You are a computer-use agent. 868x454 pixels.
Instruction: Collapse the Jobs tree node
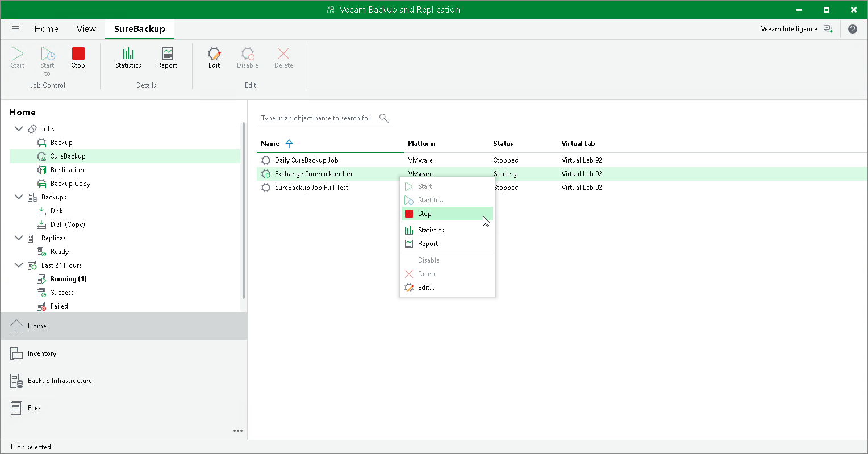(x=19, y=129)
